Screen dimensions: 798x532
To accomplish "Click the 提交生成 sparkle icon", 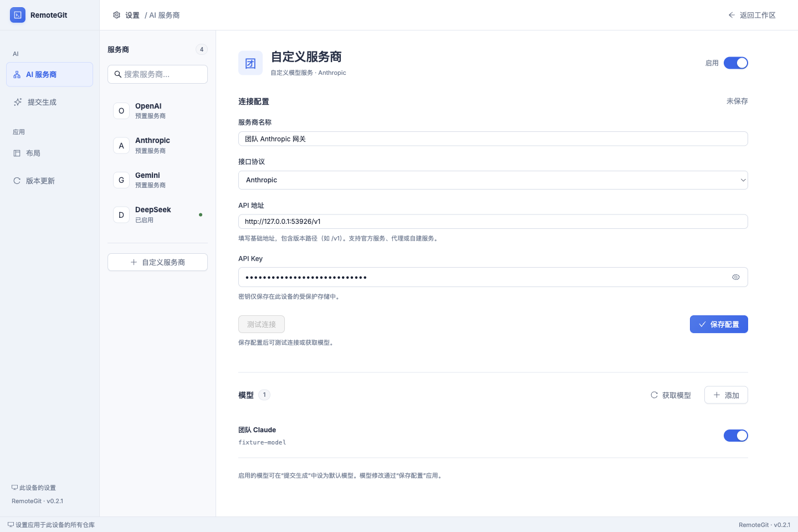I will (x=18, y=102).
